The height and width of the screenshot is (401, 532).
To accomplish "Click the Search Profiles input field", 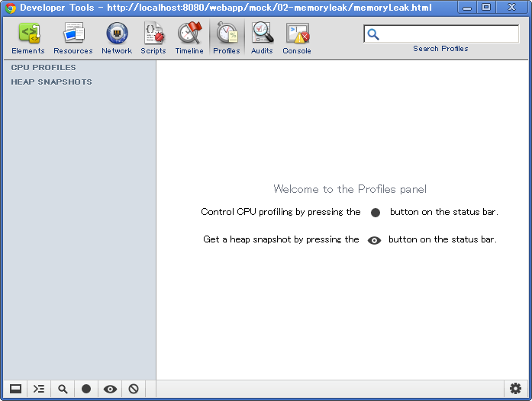I will [441, 34].
